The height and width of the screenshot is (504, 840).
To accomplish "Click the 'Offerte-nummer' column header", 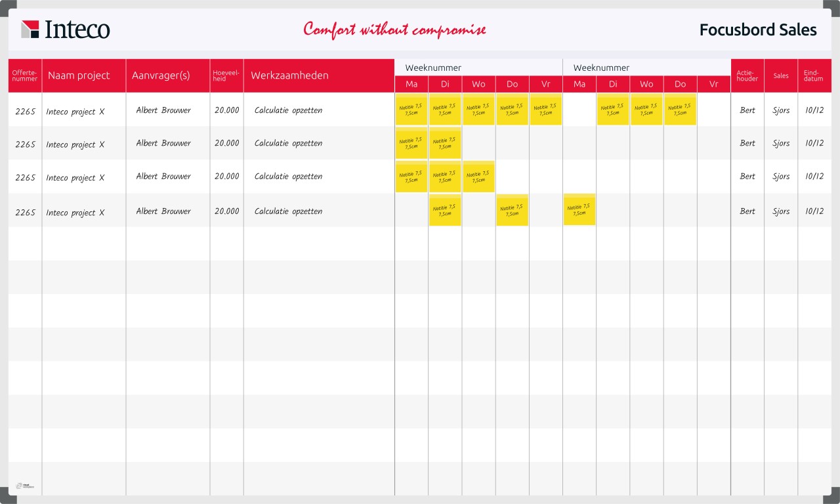I will click(24, 75).
